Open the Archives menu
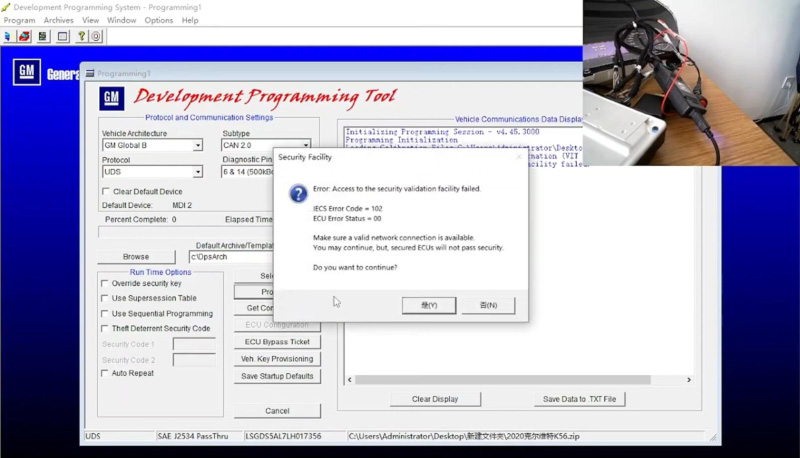 click(x=59, y=20)
